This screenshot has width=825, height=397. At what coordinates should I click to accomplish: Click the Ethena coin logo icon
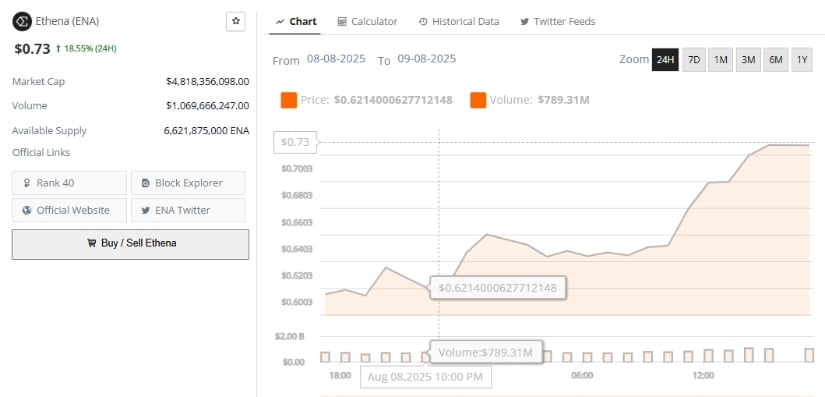(22, 22)
